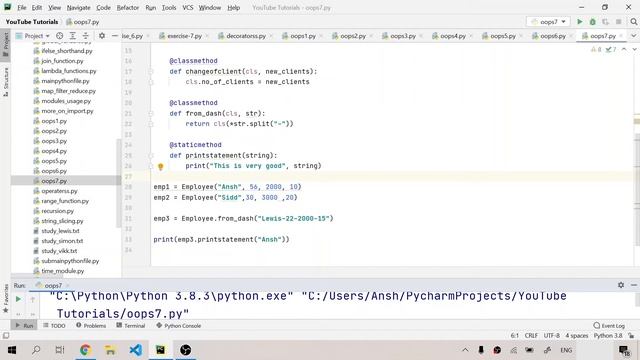640x360 pixels.
Task: Select study_lewis.txt in Project tree
Action: click(60, 231)
